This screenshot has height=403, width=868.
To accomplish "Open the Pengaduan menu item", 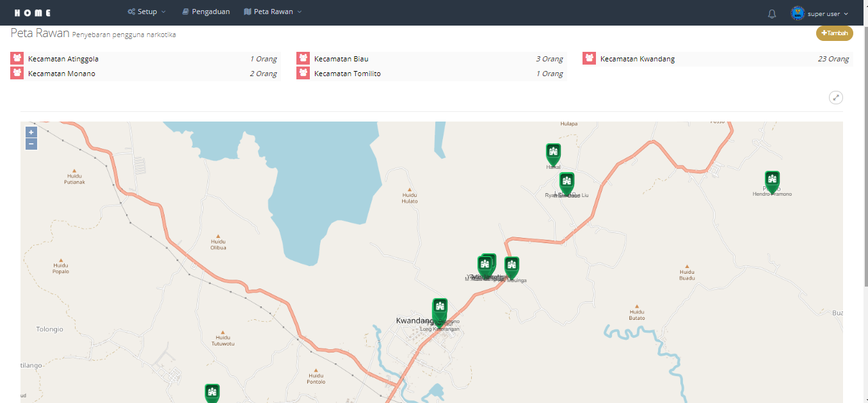I will click(205, 12).
